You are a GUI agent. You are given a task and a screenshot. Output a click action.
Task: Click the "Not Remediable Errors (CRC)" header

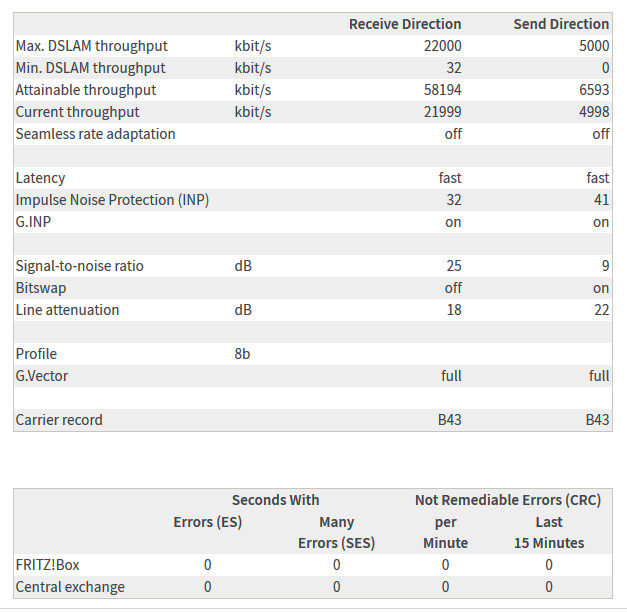(508, 500)
